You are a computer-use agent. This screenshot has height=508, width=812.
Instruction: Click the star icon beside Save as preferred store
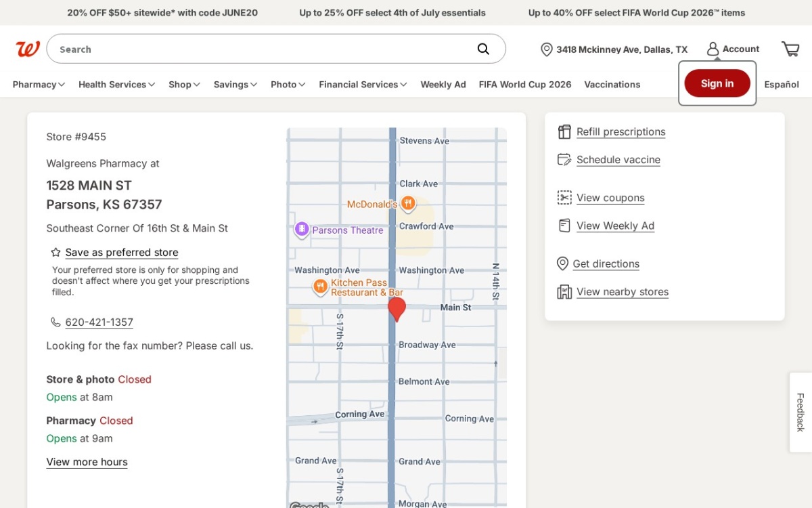[56, 253]
